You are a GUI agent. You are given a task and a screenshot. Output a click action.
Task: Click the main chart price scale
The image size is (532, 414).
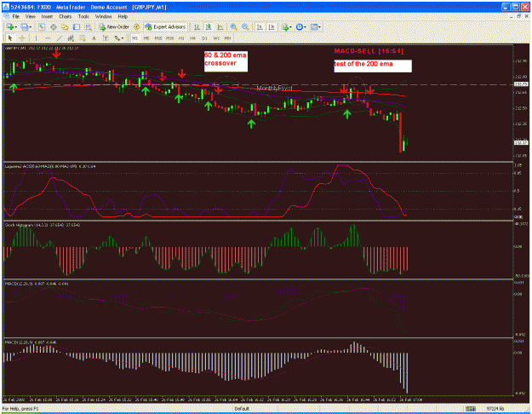point(521,103)
